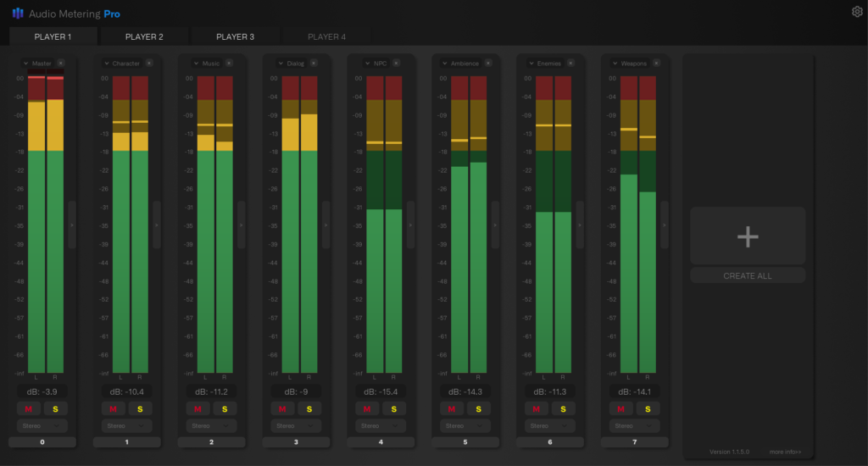The width and height of the screenshot is (868, 466).
Task: Click the X icon on the Music meter
Action: click(x=230, y=64)
